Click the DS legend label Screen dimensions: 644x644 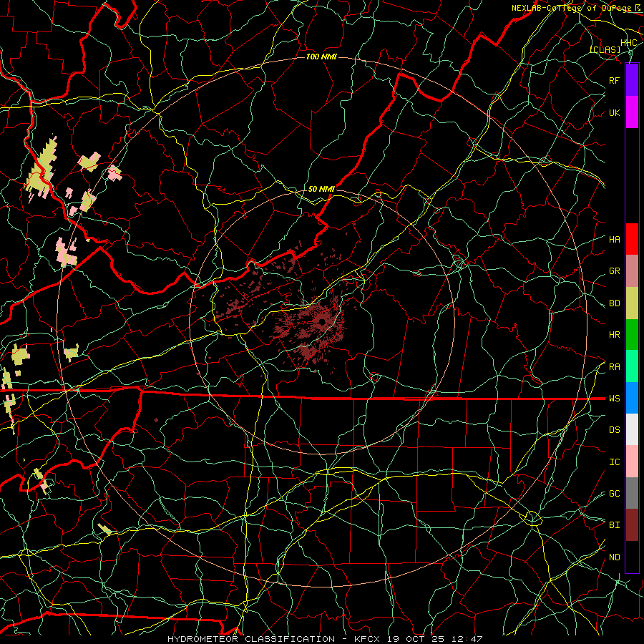(615, 430)
